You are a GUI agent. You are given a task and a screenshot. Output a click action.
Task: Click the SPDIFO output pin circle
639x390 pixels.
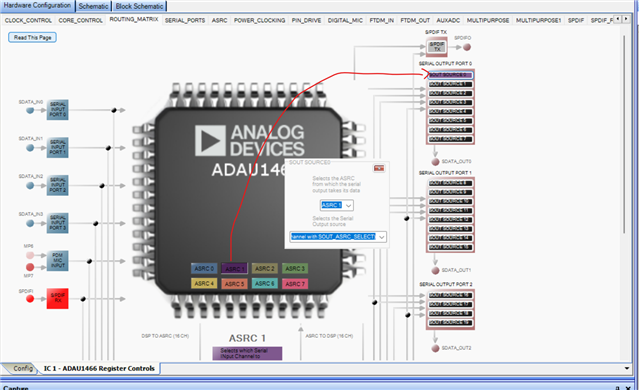pyautogui.click(x=467, y=47)
